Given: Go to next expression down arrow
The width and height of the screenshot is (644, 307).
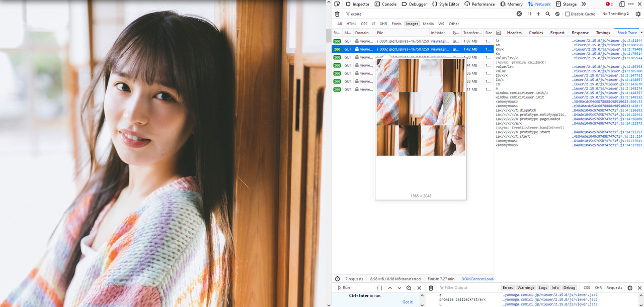Looking at the screenshot, I should [x=399, y=288].
